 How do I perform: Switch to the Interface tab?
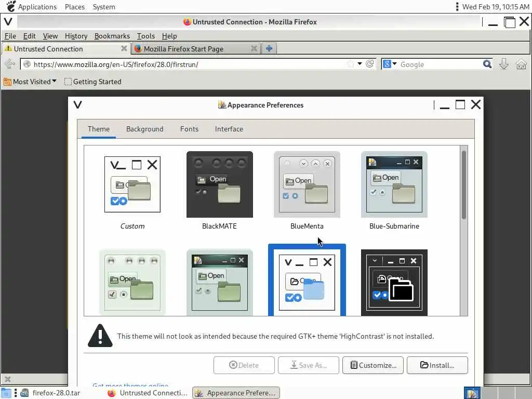[229, 129]
